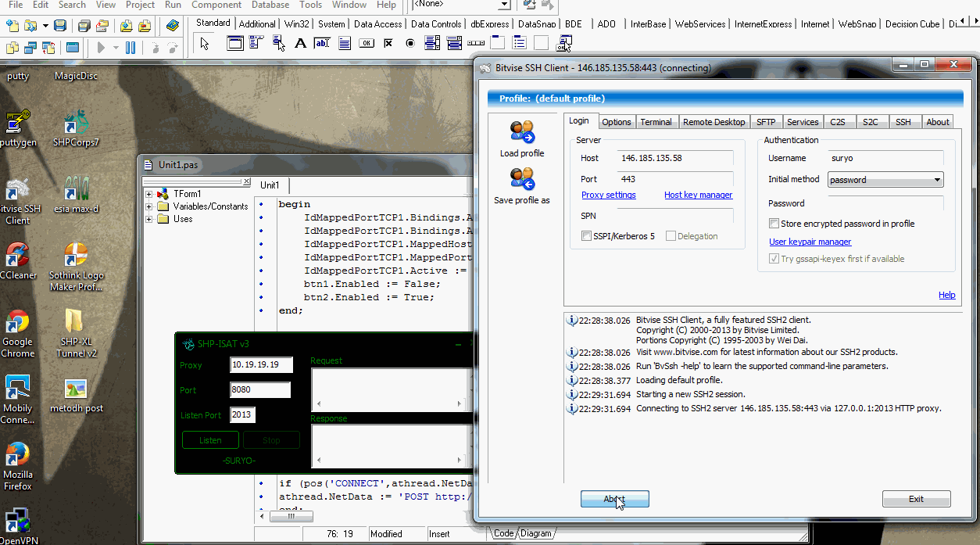This screenshot has height=545, width=980.
Task: Select the Edit (ab|) component icon
Action: (322, 43)
